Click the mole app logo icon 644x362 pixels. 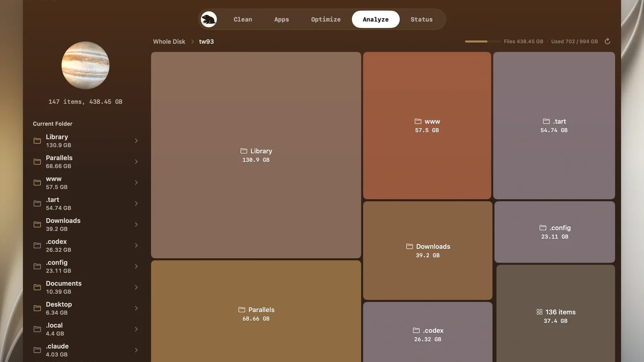tap(209, 19)
